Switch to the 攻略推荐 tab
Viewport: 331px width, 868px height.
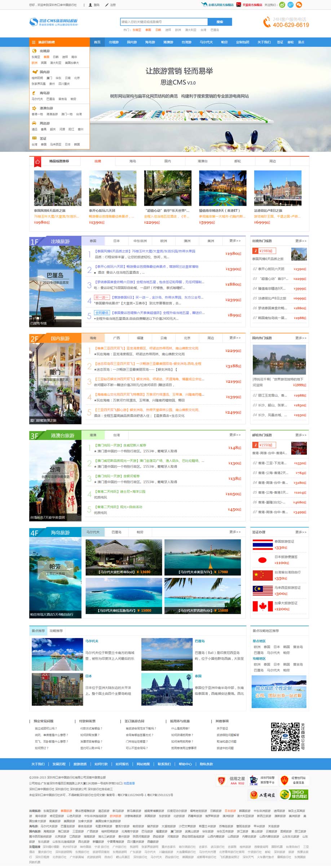(x=56, y=631)
